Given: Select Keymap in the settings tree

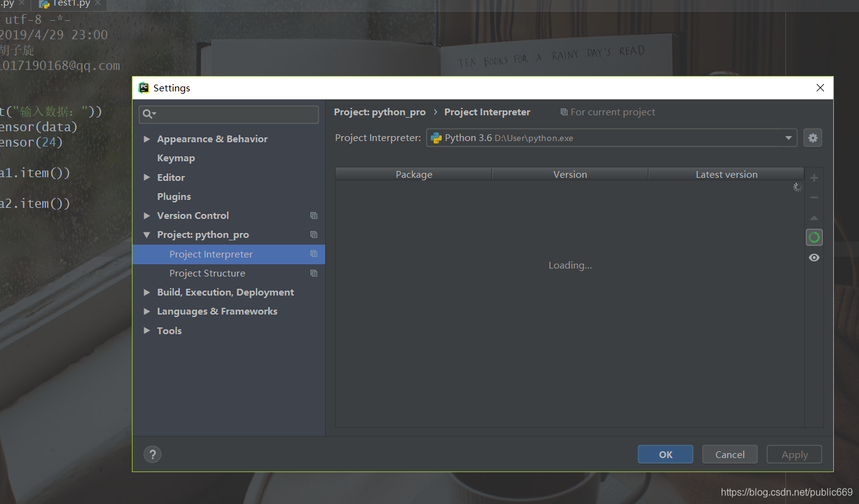Looking at the screenshot, I should 176,158.
